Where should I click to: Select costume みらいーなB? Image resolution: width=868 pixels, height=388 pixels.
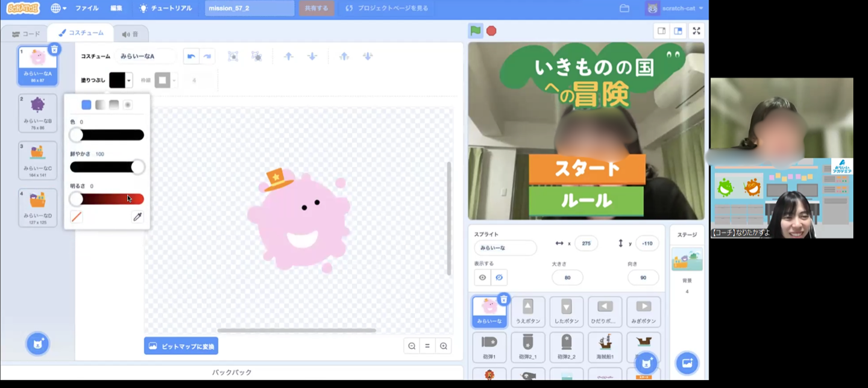37,113
